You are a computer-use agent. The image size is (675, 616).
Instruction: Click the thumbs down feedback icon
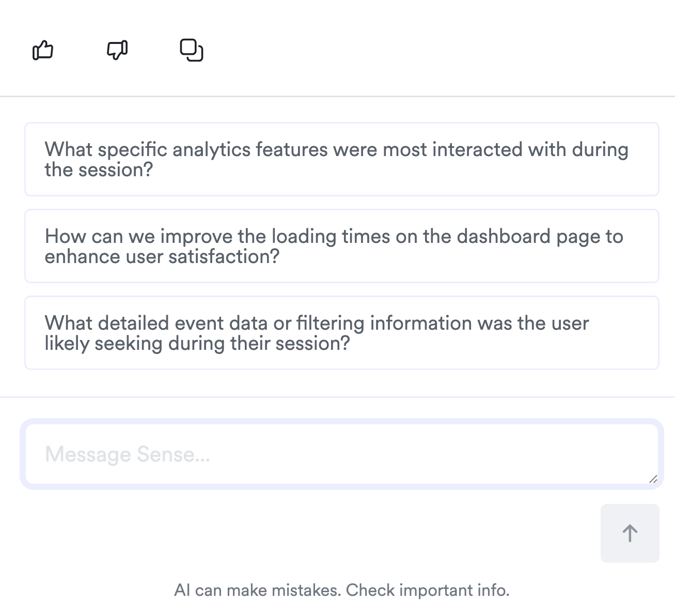click(117, 51)
